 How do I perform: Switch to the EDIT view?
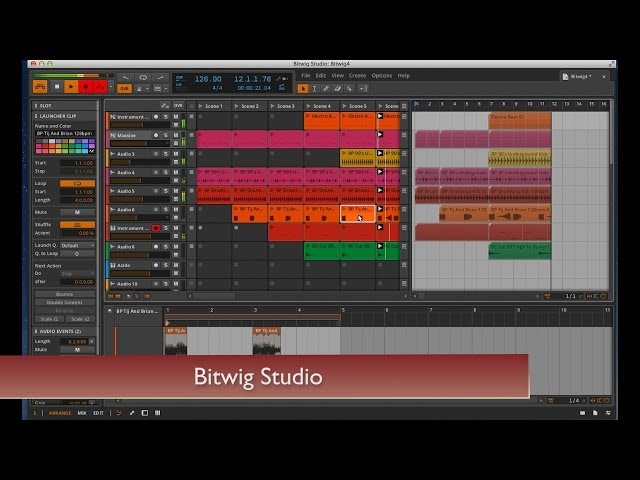click(98, 413)
